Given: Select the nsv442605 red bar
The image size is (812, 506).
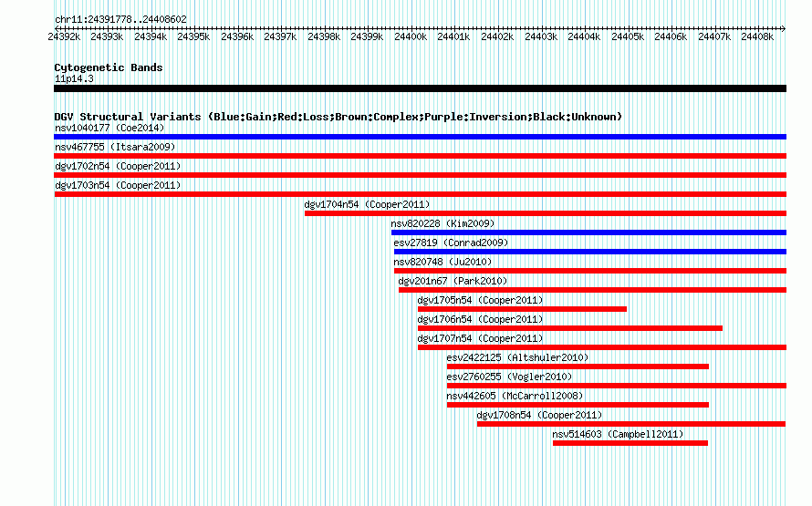Looking at the screenshot, I should pyautogui.click(x=578, y=405).
